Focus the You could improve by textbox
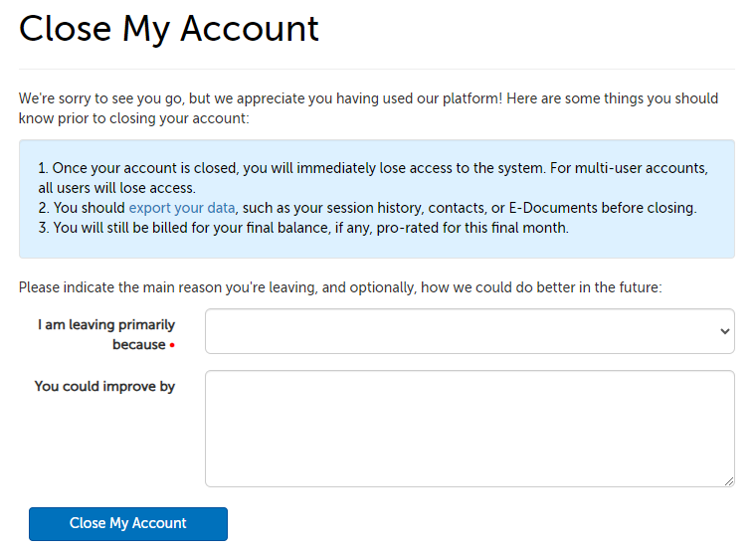Viewport: 756px width, 549px height. (469, 429)
